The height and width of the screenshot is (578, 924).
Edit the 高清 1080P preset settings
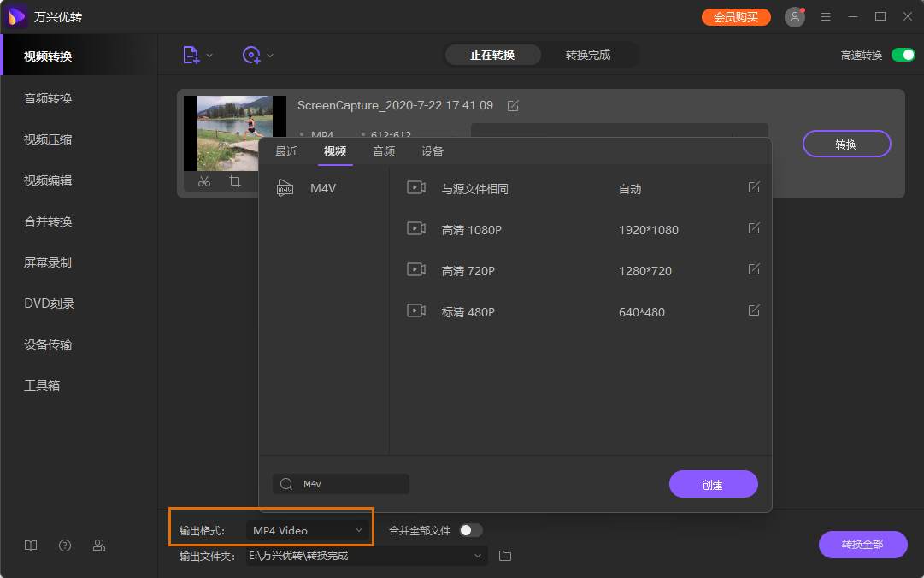pyautogui.click(x=754, y=228)
